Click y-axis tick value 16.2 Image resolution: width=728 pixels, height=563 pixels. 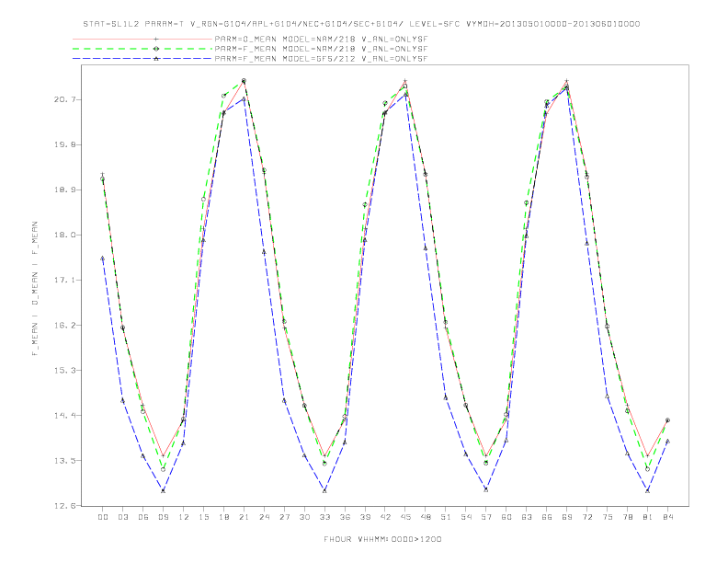coord(64,325)
